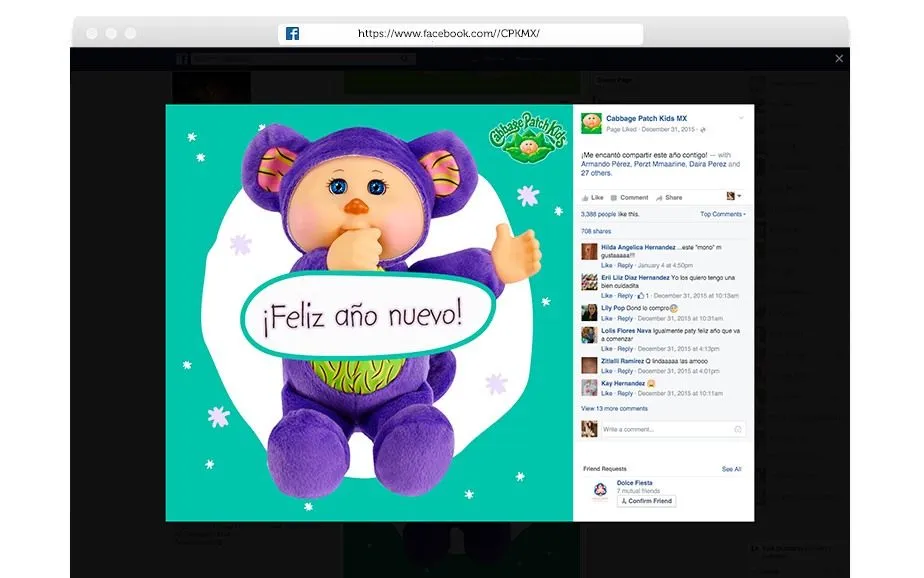The image size is (924, 578).
Task: Click the purple doll photo in the viewer
Action: pos(369,313)
